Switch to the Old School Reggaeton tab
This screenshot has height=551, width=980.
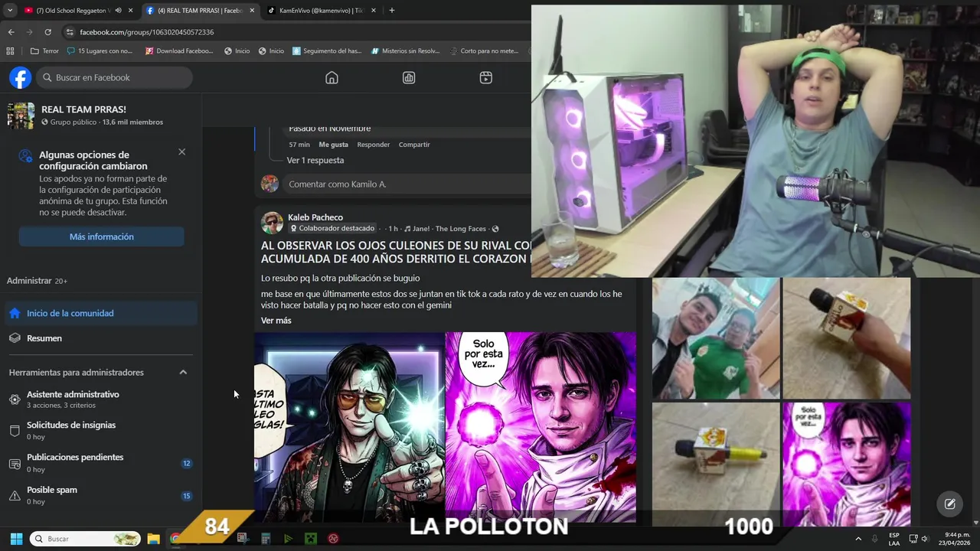(73, 11)
